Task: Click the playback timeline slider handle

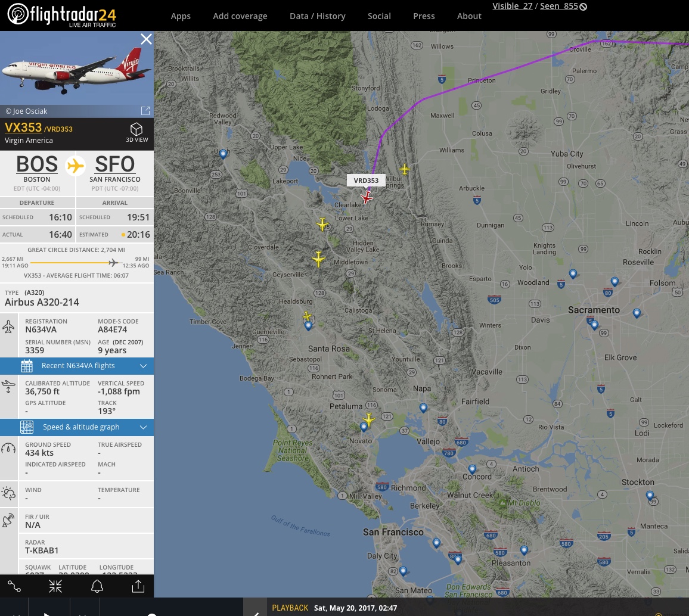Action: click(x=152, y=614)
